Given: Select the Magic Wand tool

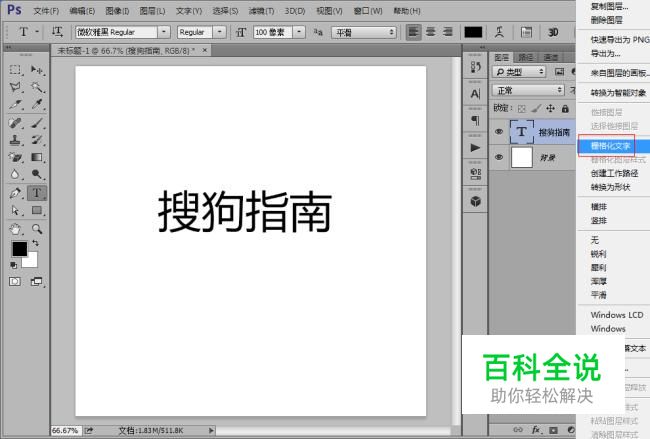Looking at the screenshot, I should pyautogui.click(x=37, y=87).
